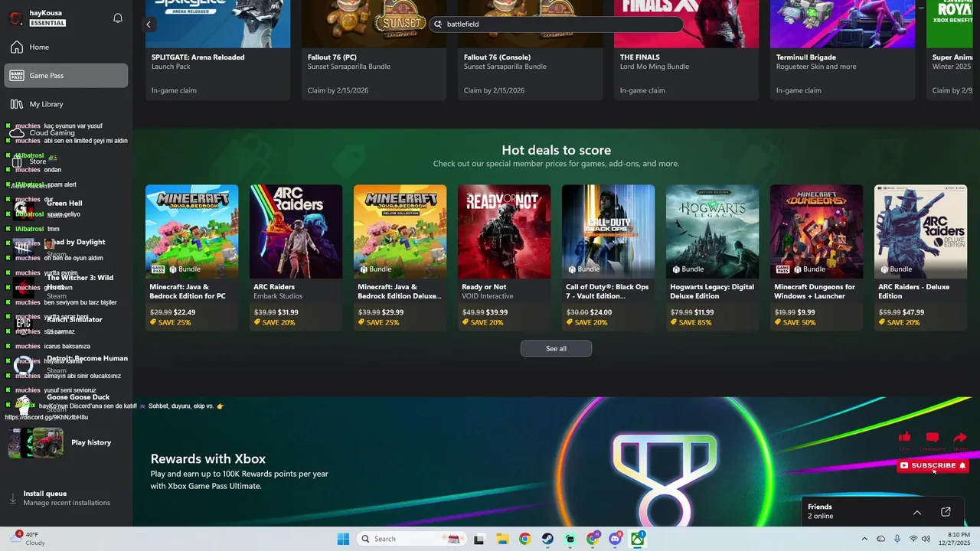Click the Xbox app taskbar icon
Image resolution: width=980 pixels, height=551 pixels.
click(x=637, y=539)
